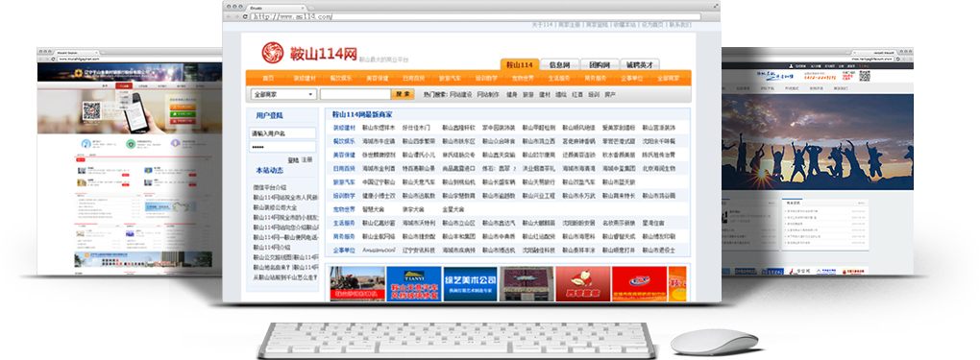Open the blue TIANYI advertisement thumbnail
Screen dimensions: 980x360
click(x=414, y=284)
